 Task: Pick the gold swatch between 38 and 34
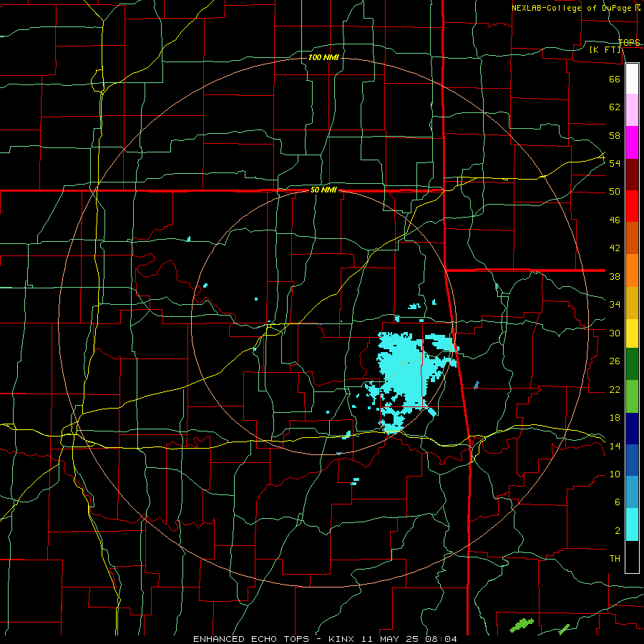tap(632, 303)
